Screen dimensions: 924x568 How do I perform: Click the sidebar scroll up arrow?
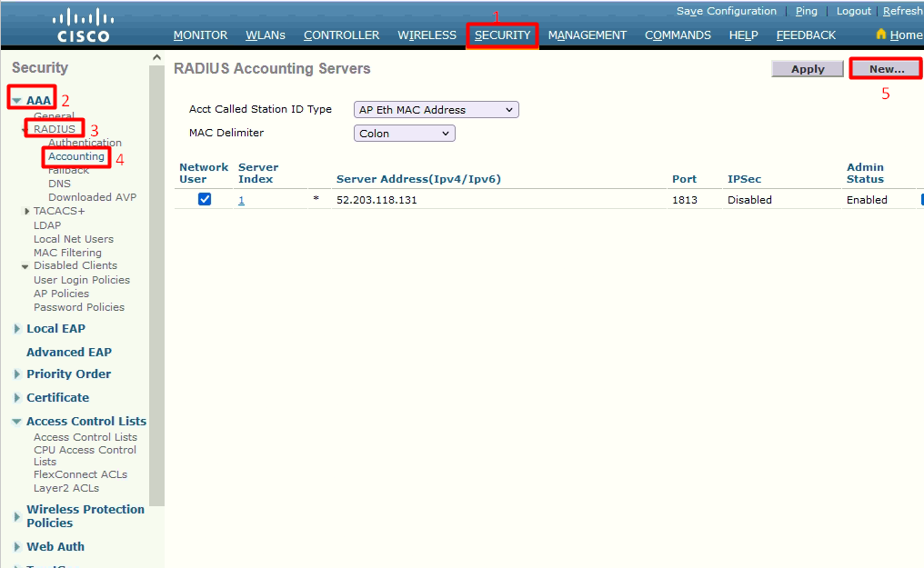[156, 57]
